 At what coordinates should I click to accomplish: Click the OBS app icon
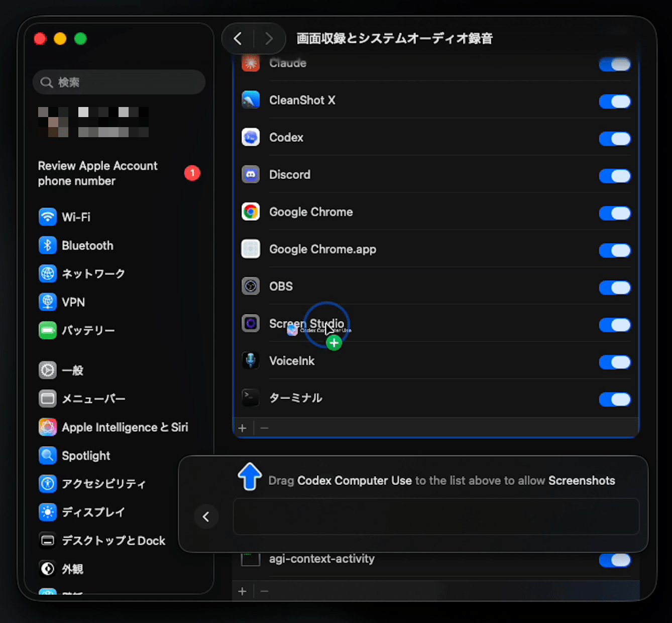click(x=251, y=286)
